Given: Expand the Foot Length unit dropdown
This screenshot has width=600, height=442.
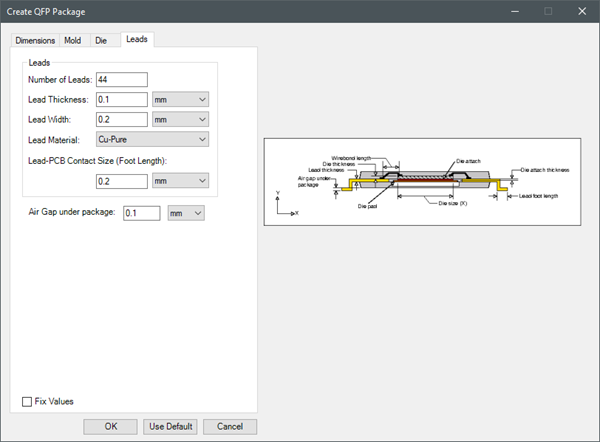Looking at the screenshot, I should [180, 181].
